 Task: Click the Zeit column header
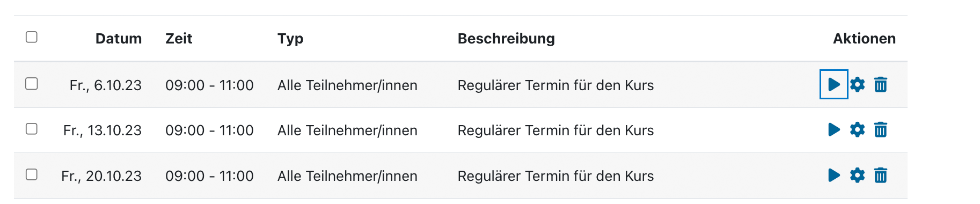[179, 39]
